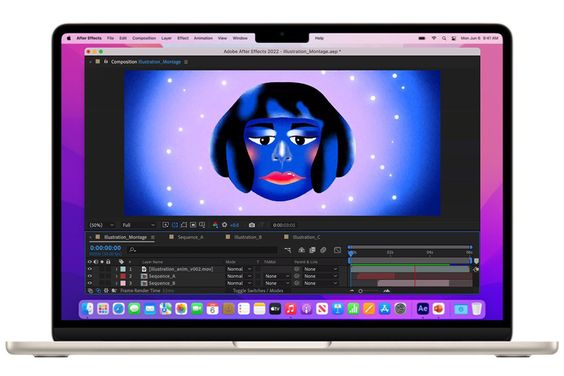Click the label tag column header icon
The width and height of the screenshot is (564, 376).
pyautogui.click(x=121, y=262)
